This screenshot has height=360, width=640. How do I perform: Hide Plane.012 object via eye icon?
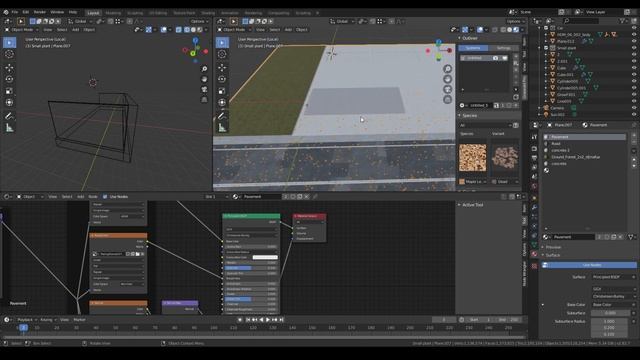click(x=634, y=41)
